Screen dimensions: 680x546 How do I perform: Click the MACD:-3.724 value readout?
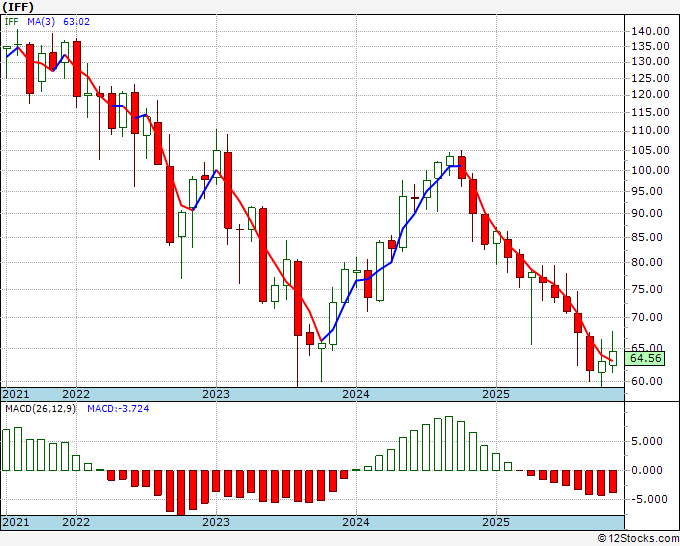coord(118,409)
